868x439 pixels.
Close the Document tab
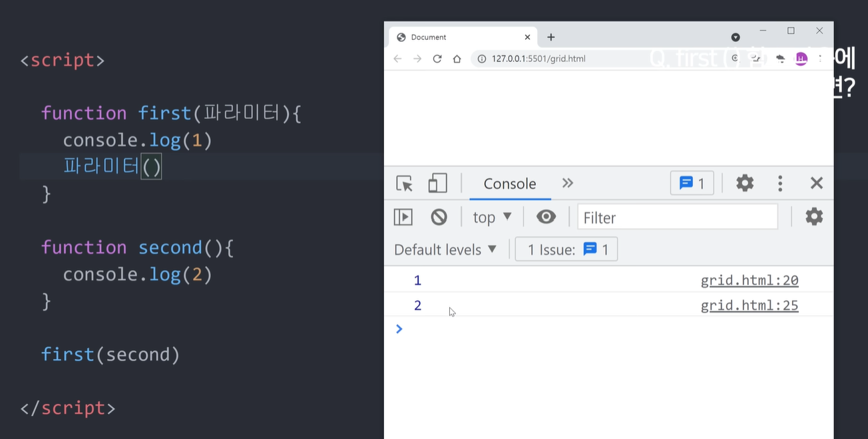[x=528, y=37]
